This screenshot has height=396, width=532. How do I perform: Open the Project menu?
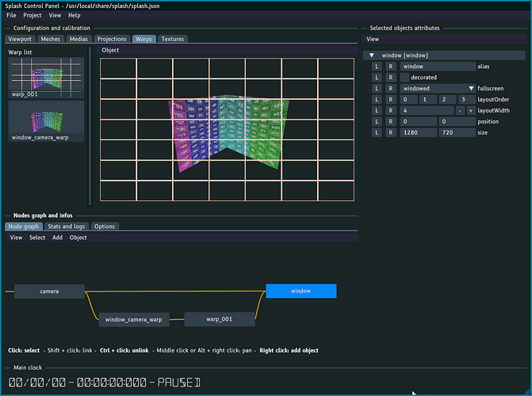coord(33,15)
